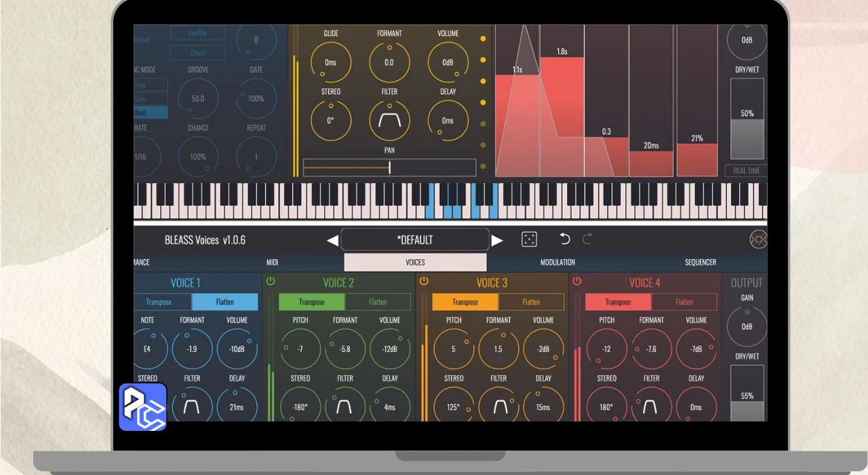This screenshot has height=475, width=868.
Task: Click the Voice 1 filter shape icon
Action: point(192,407)
